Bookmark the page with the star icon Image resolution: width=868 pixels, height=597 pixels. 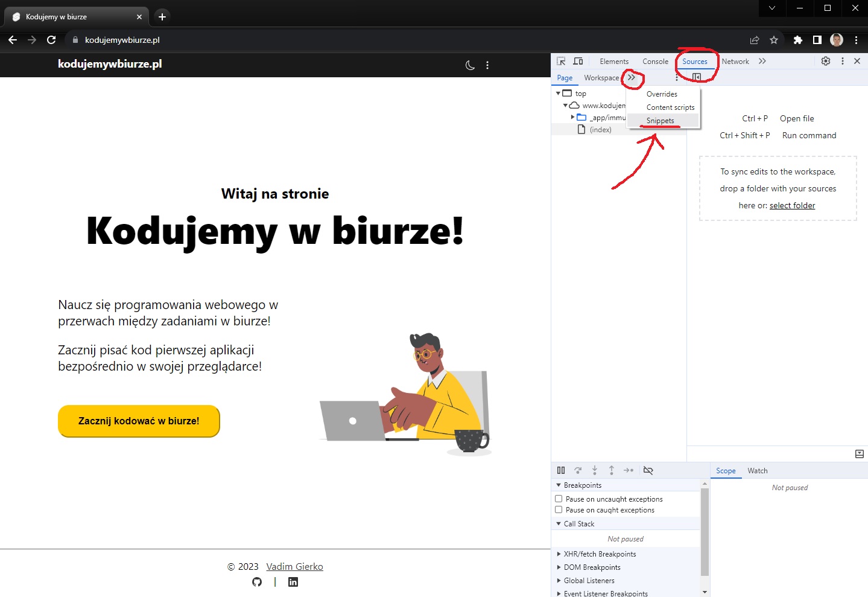coord(774,40)
